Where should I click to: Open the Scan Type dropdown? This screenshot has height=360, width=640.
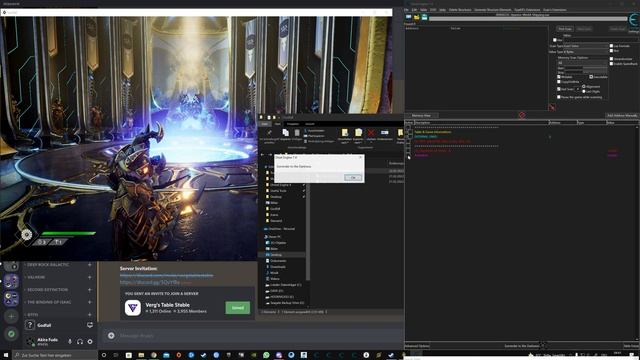(586, 46)
